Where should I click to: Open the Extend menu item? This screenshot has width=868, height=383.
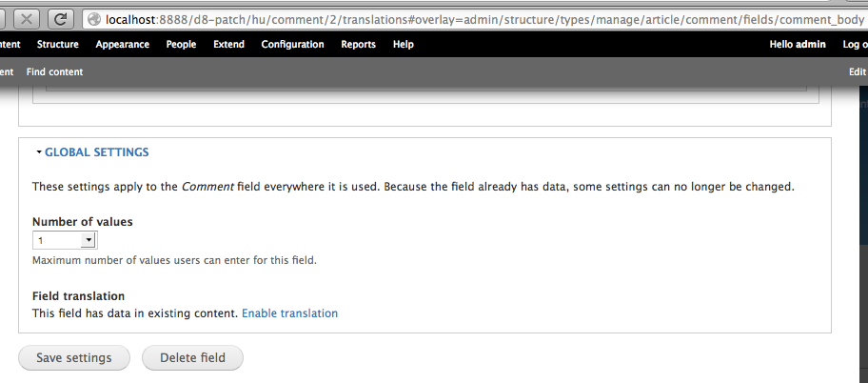228,45
